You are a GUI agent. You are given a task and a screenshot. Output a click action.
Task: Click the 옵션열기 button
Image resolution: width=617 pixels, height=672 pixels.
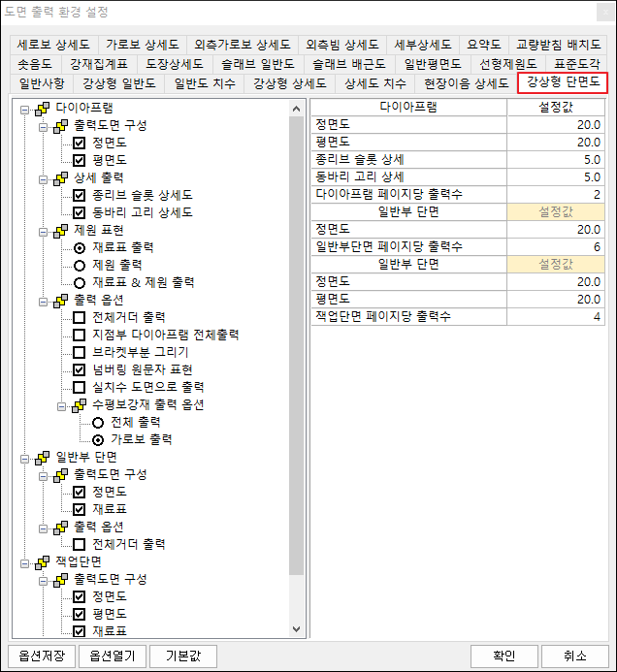pos(113,656)
